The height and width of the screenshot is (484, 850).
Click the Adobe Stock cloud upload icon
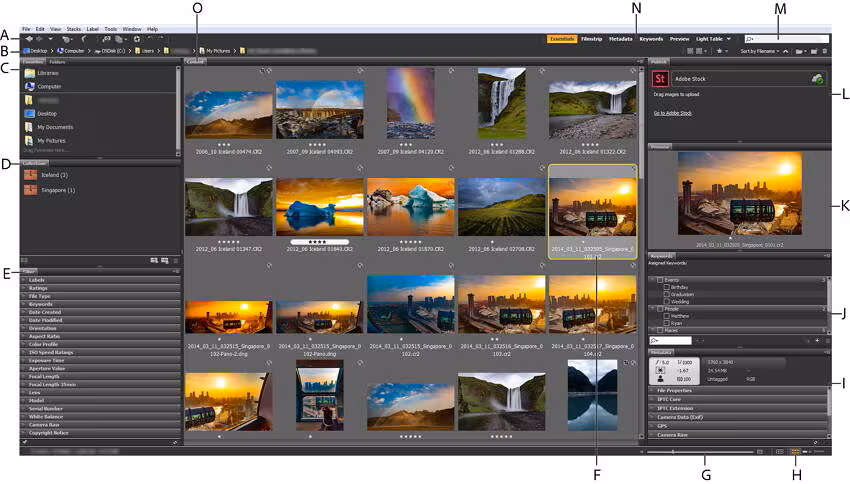point(817,79)
